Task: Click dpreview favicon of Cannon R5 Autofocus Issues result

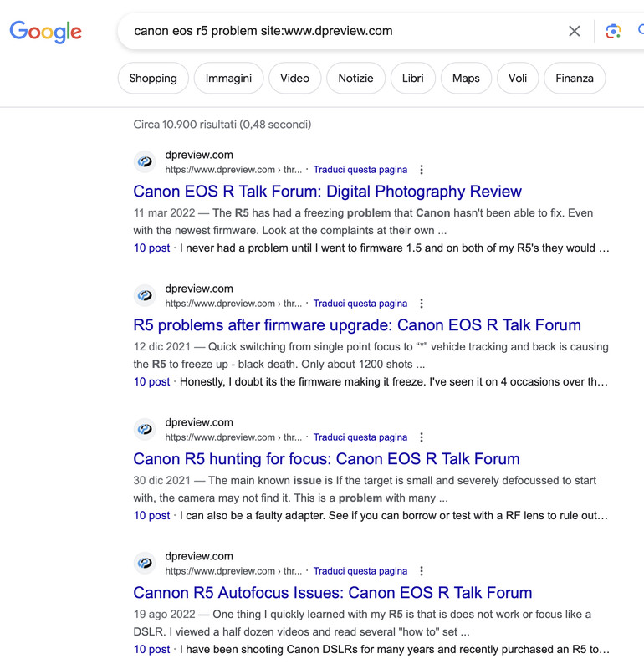Action: (145, 563)
